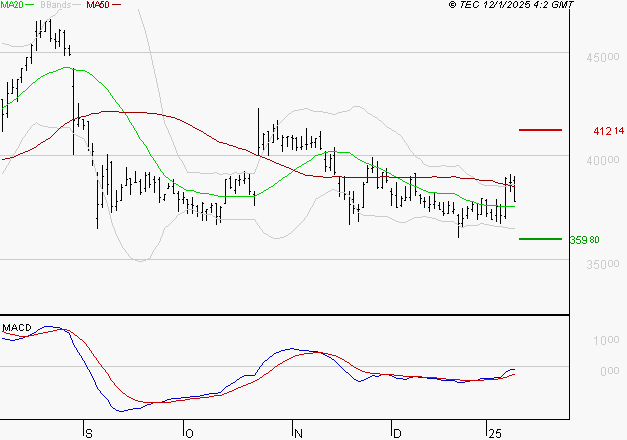This screenshot has width=627, height=440.
Task: Click the 400.00 price axis label
Action: point(603,160)
